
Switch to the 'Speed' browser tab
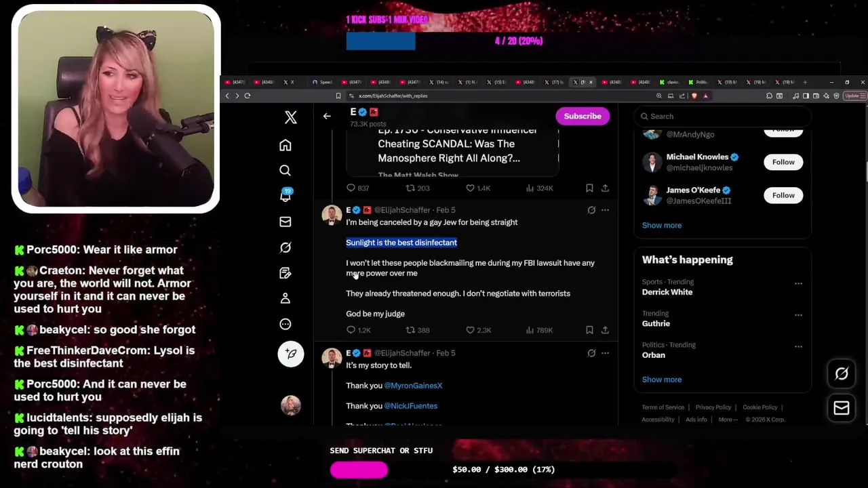point(323,82)
